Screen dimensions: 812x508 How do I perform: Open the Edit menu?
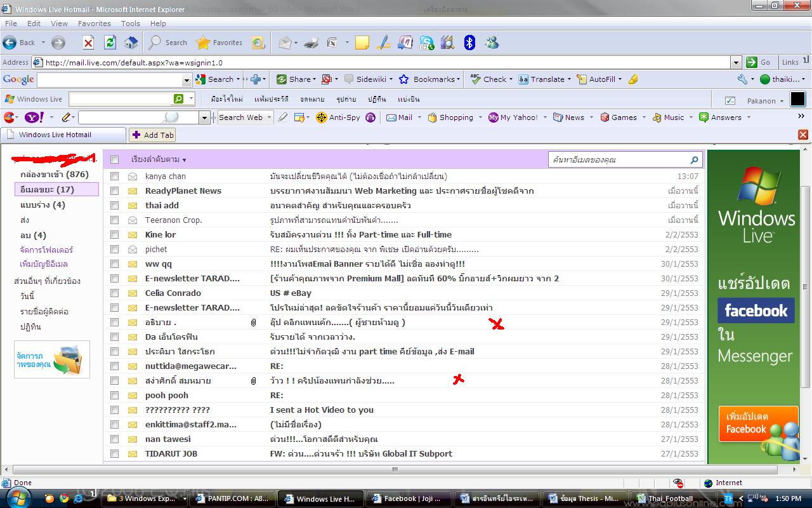coord(34,23)
